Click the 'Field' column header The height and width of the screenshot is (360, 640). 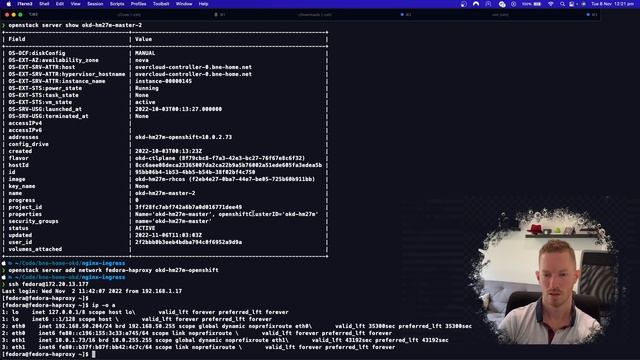pyautogui.click(x=17, y=39)
